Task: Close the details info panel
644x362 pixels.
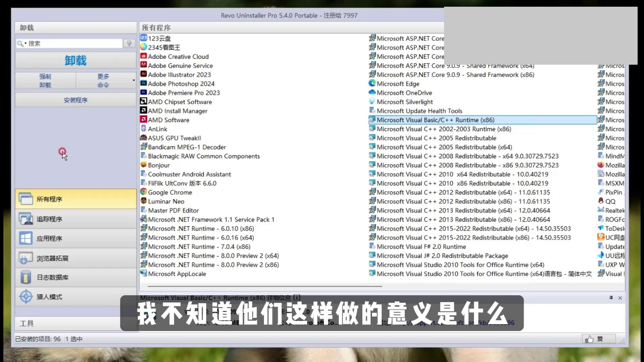Action: pyautogui.click(x=620, y=298)
